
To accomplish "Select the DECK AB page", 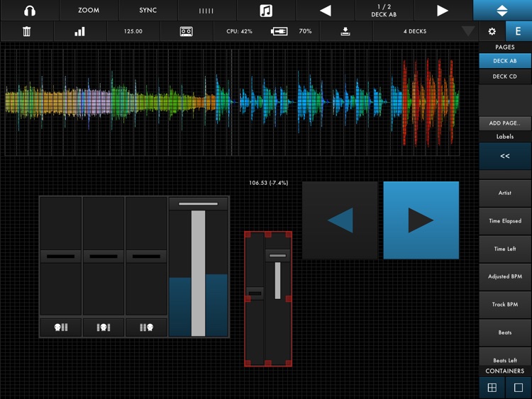I will (x=504, y=61).
